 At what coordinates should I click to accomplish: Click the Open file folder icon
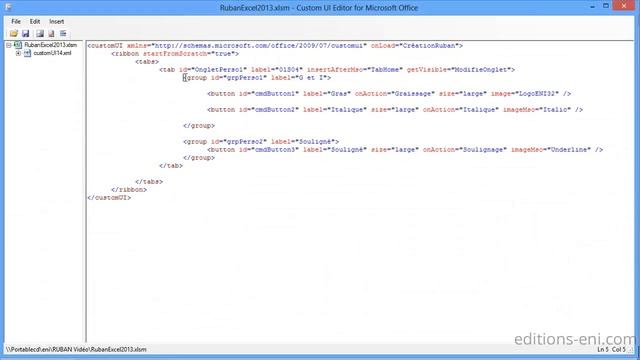pos(14,33)
